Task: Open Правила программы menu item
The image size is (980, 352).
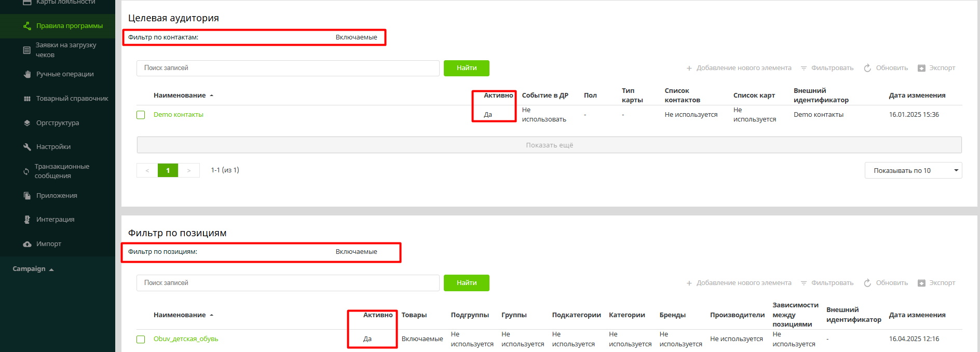Action: pyautogui.click(x=69, y=26)
